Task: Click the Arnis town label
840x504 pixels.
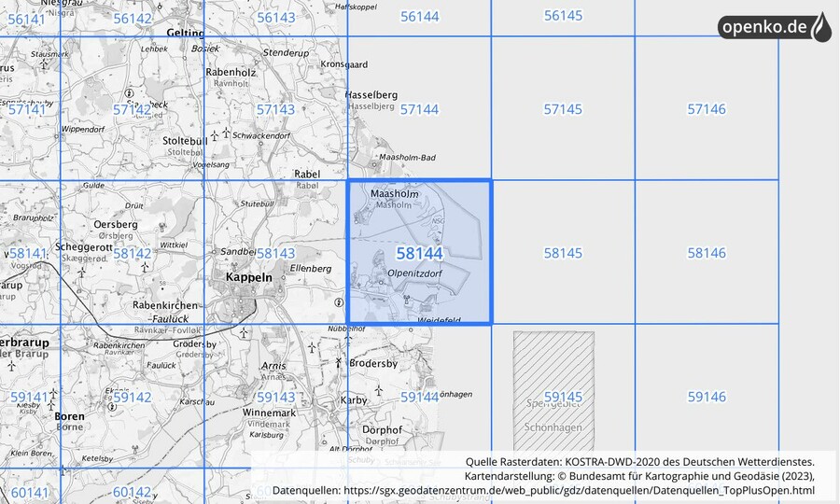Action: tap(273, 366)
